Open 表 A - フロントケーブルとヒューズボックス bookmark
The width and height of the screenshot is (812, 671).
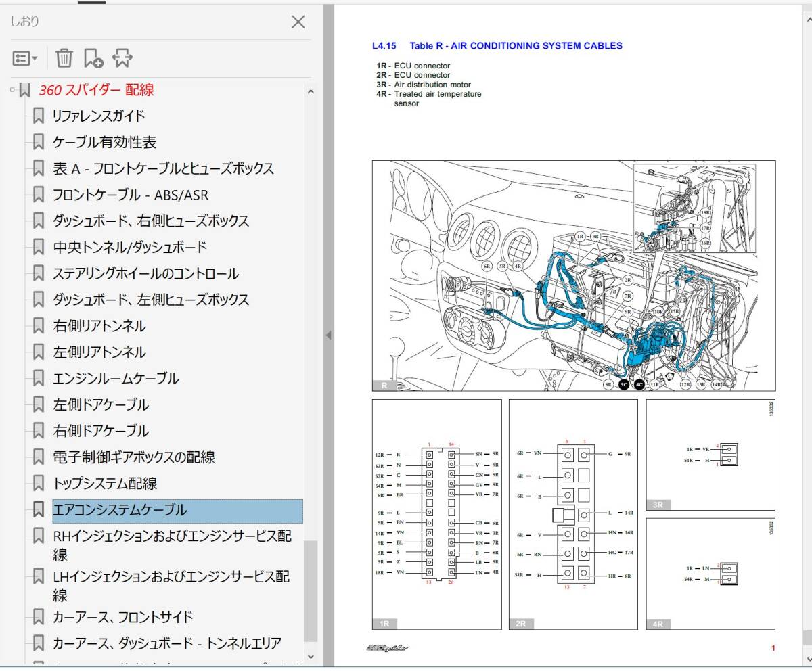tap(164, 168)
